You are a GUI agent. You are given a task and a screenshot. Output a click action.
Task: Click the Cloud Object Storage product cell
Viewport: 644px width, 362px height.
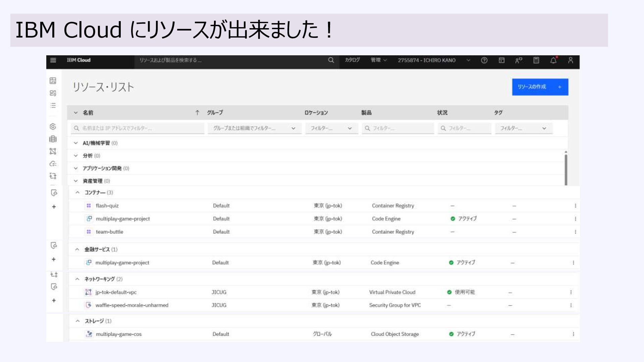click(395, 334)
